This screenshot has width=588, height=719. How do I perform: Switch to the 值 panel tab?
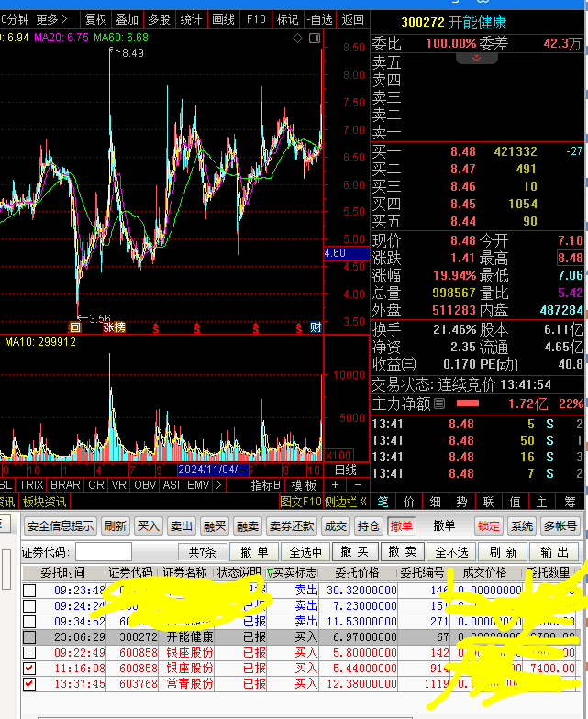click(516, 503)
